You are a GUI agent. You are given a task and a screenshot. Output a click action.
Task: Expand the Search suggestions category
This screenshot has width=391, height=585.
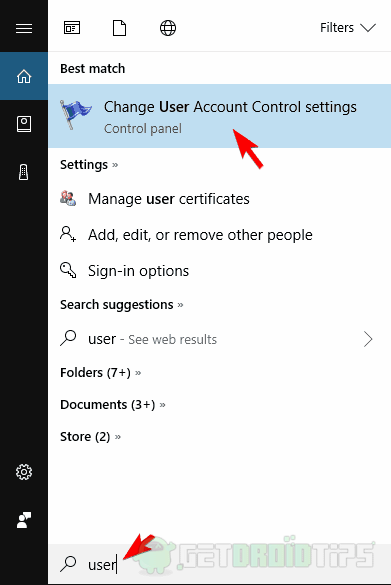[122, 305]
